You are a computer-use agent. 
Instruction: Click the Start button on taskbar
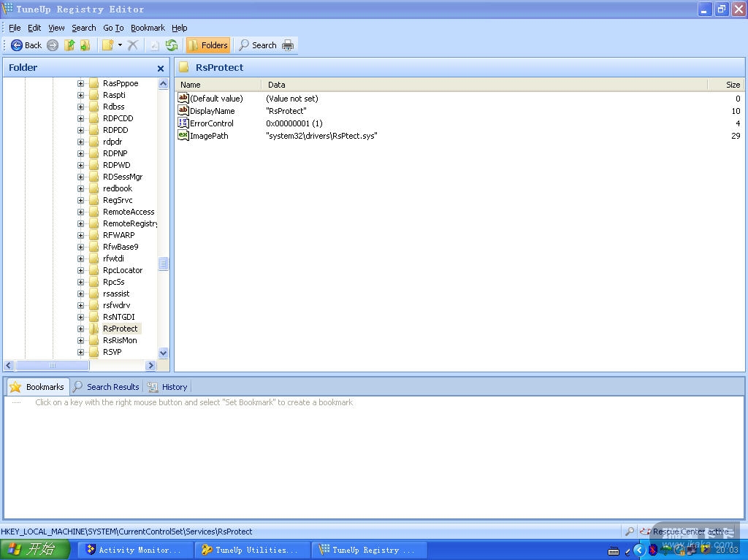pyautogui.click(x=35, y=550)
